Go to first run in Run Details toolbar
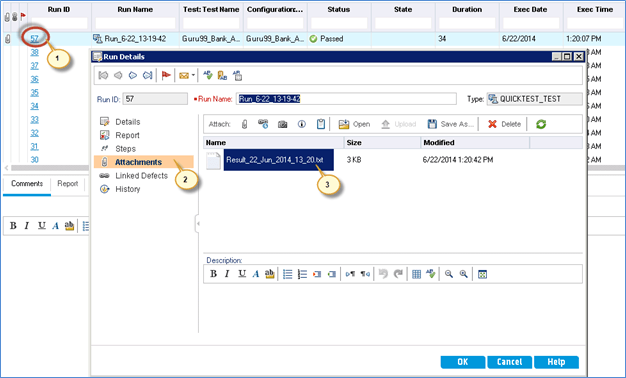 pyautogui.click(x=103, y=75)
